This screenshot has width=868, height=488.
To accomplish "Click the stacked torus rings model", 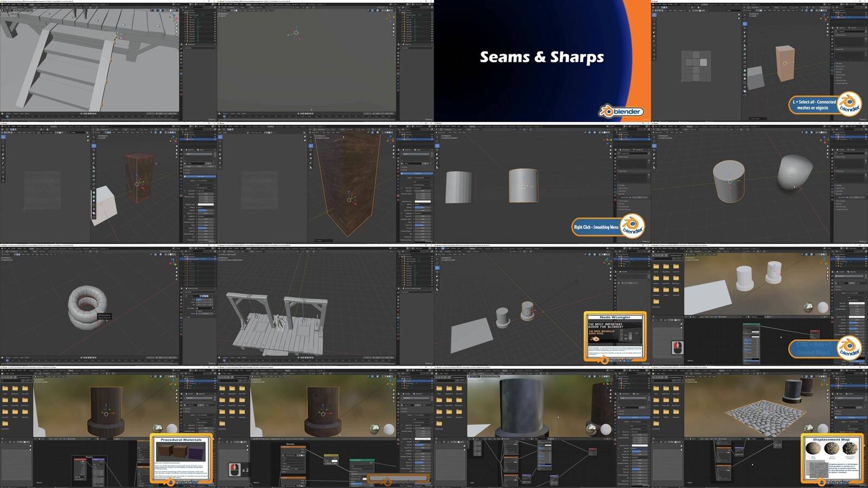I will [87, 306].
